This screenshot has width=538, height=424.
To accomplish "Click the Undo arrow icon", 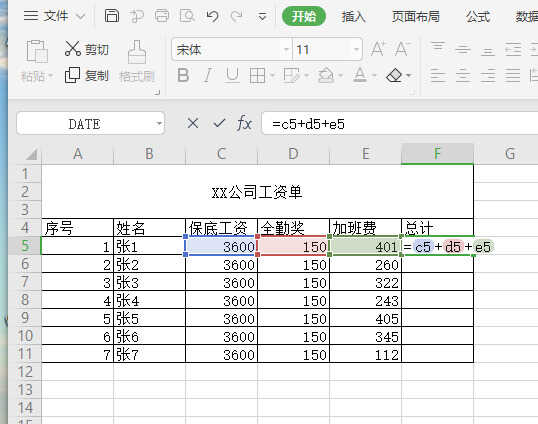I will (212, 16).
